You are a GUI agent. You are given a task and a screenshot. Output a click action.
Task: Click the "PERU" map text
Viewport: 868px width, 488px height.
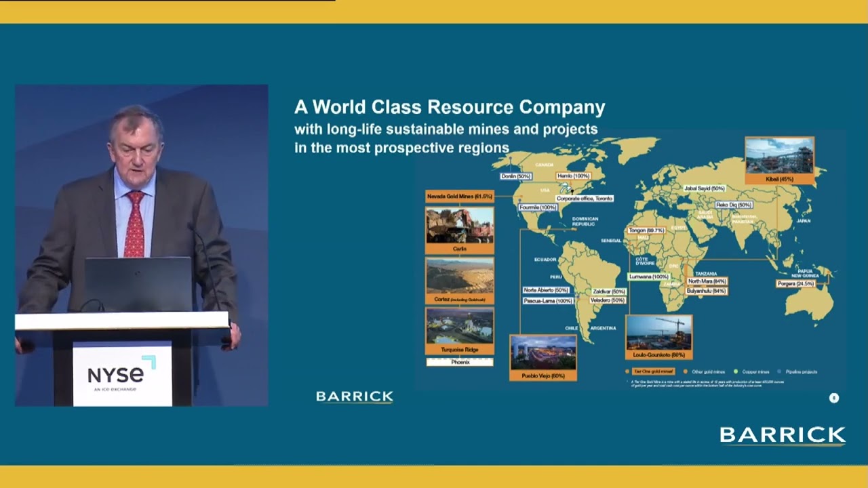(555, 277)
